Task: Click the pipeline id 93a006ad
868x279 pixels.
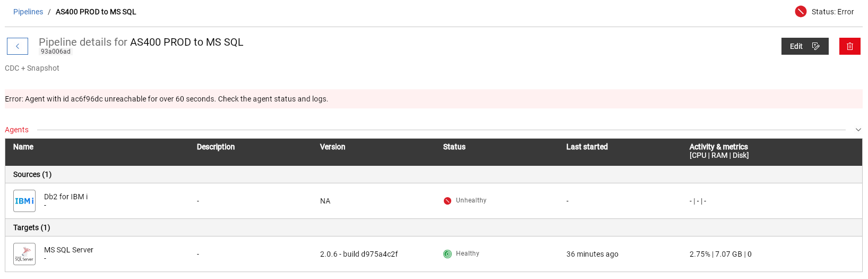Action: (56, 52)
